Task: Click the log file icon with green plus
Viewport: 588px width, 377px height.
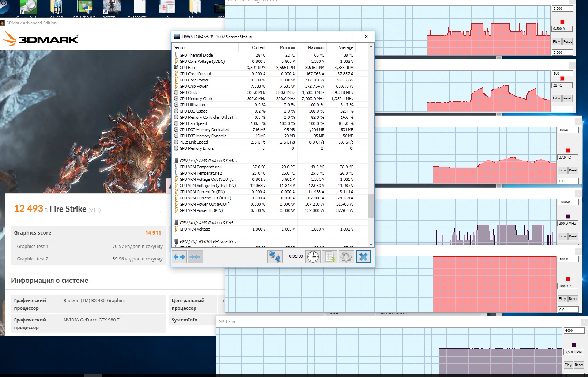Action: point(329,257)
